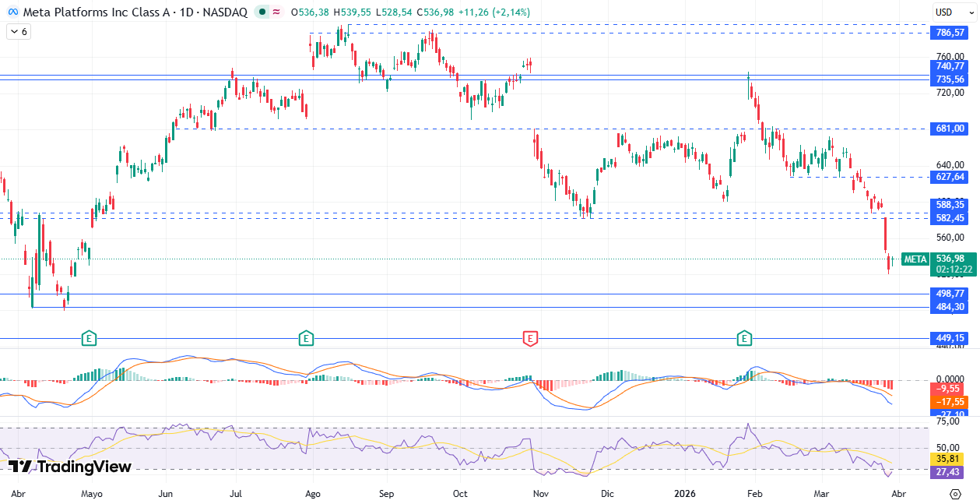Show the earnings marker near Mayo
This screenshot has width=980, height=504.
[x=90, y=338]
